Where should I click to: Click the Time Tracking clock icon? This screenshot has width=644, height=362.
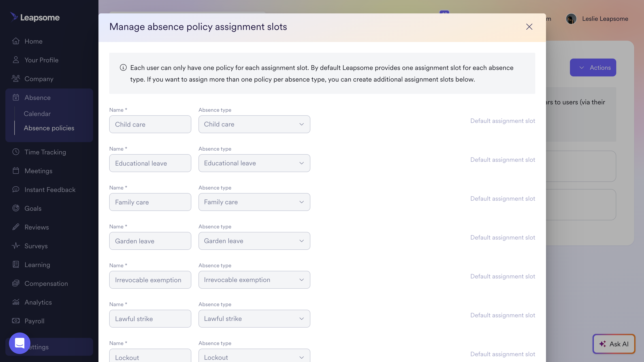16,152
